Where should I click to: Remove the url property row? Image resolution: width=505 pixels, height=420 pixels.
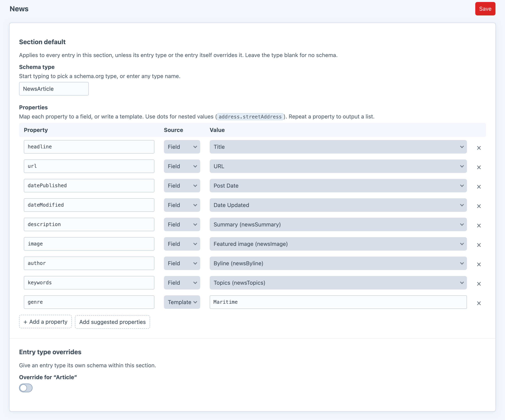pos(479,167)
